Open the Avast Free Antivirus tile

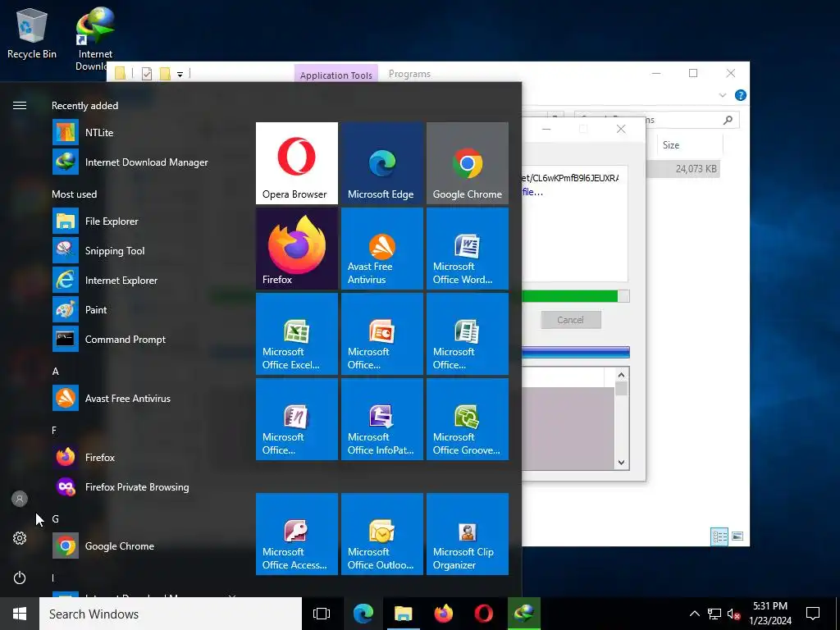(382, 249)
